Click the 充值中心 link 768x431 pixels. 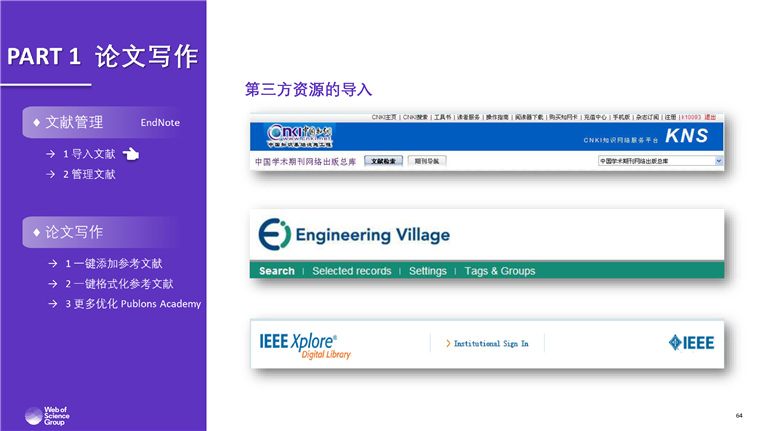(595, 117)
